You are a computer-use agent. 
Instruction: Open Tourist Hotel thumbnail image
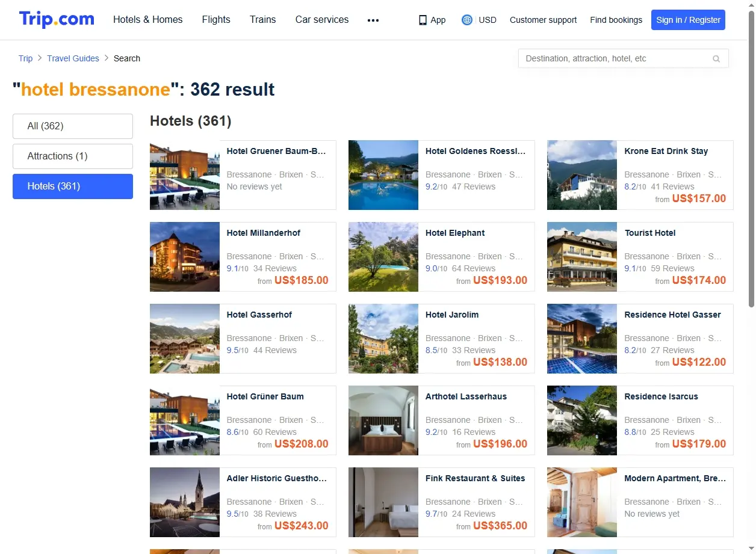click(x=582, y=257)
